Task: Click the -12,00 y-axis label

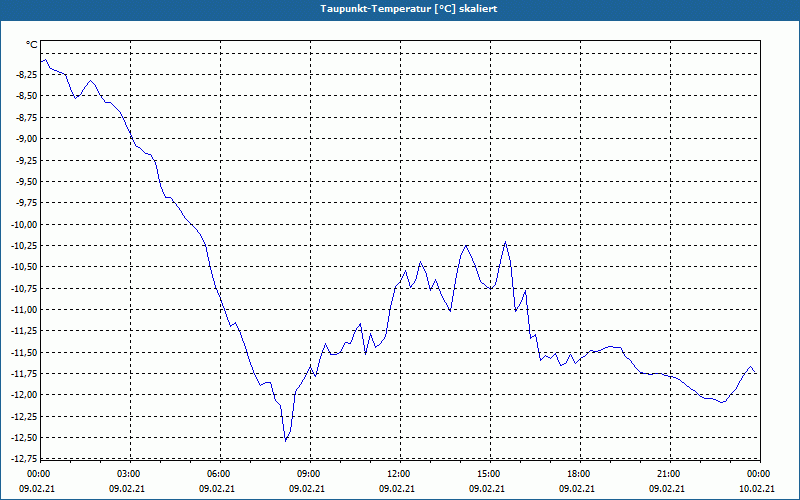Action: [26, 395]
